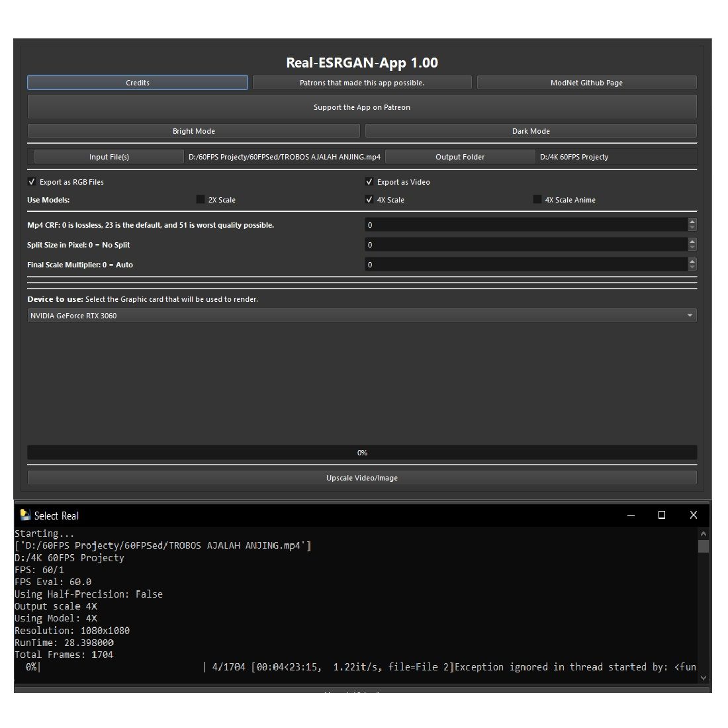Start processing with Upscale Video/Image
Screen dimensions: 728x728
[x=362, y=478]
